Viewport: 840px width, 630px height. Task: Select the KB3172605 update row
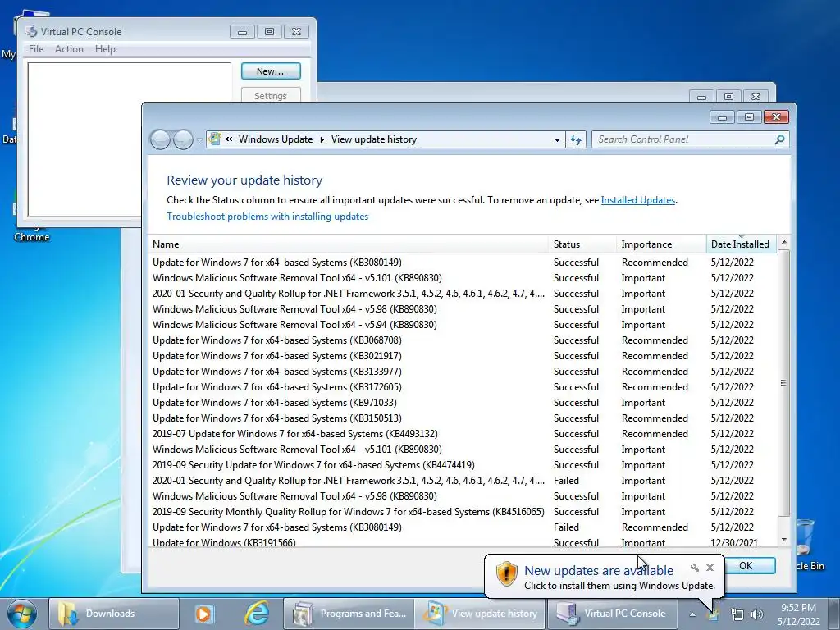click(x=463, y=387)
